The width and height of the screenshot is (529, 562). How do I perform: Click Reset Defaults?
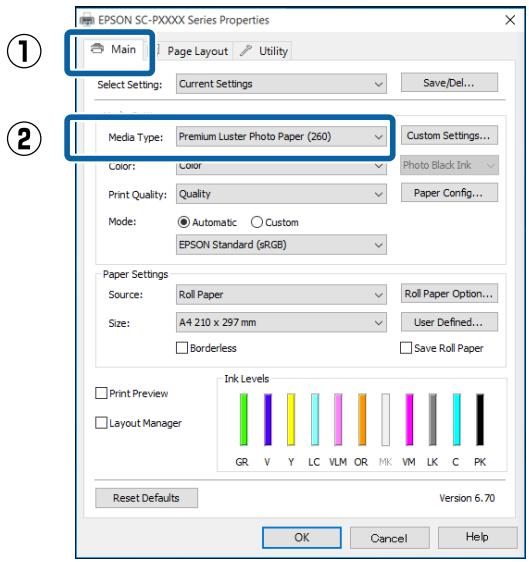pyautogui.click(x=146, y=498)
